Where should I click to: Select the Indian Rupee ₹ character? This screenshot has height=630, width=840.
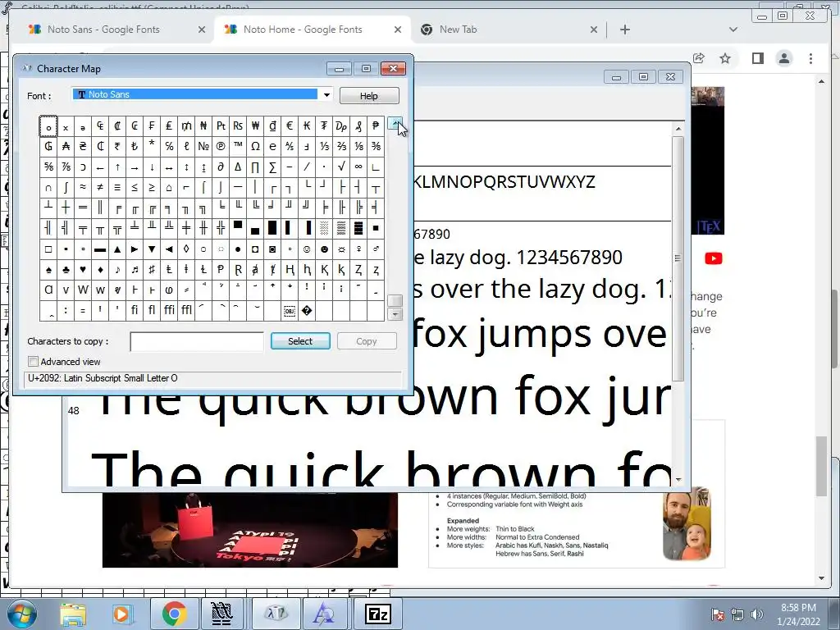click(x=117, y=146)
